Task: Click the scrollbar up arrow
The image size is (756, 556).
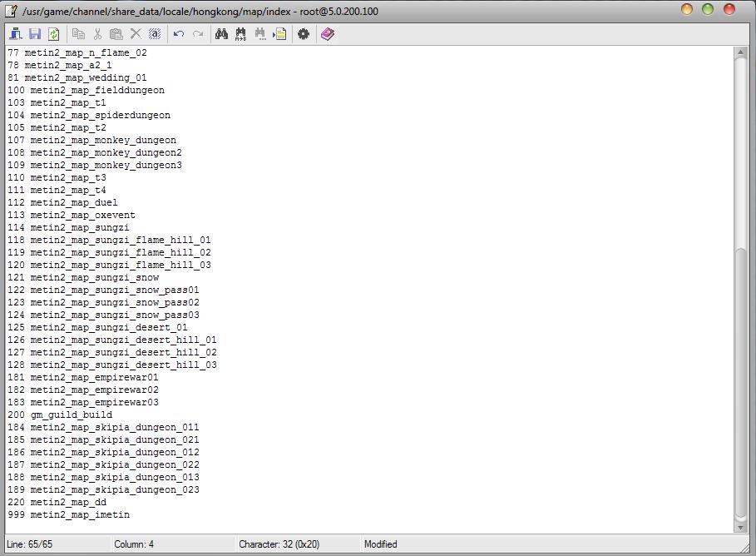Action: 740,52
